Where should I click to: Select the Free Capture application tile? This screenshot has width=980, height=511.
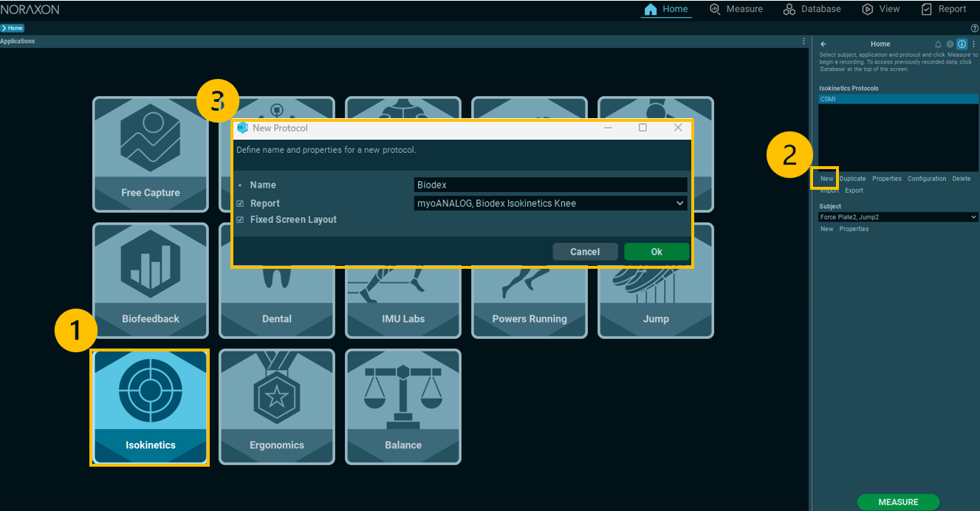(x=151, y=154)
